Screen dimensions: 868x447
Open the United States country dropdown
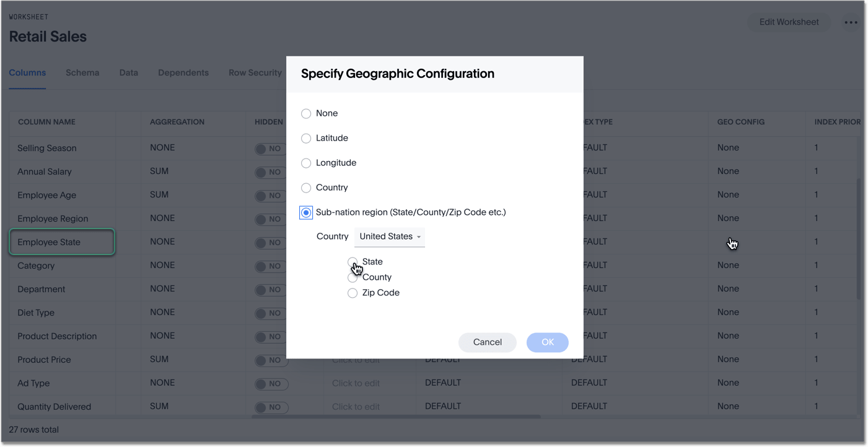(x=389, y=237)
